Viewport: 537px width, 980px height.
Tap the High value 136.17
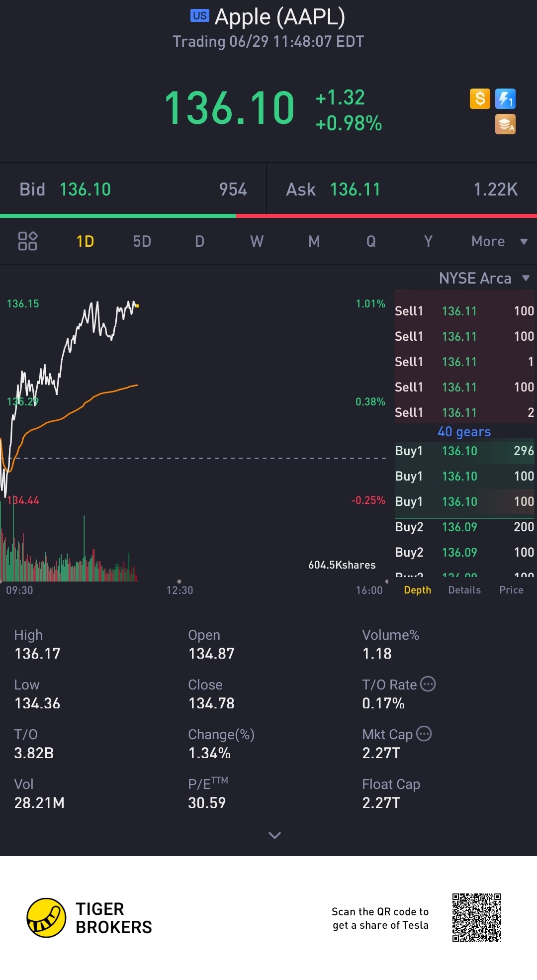(37, 653)
